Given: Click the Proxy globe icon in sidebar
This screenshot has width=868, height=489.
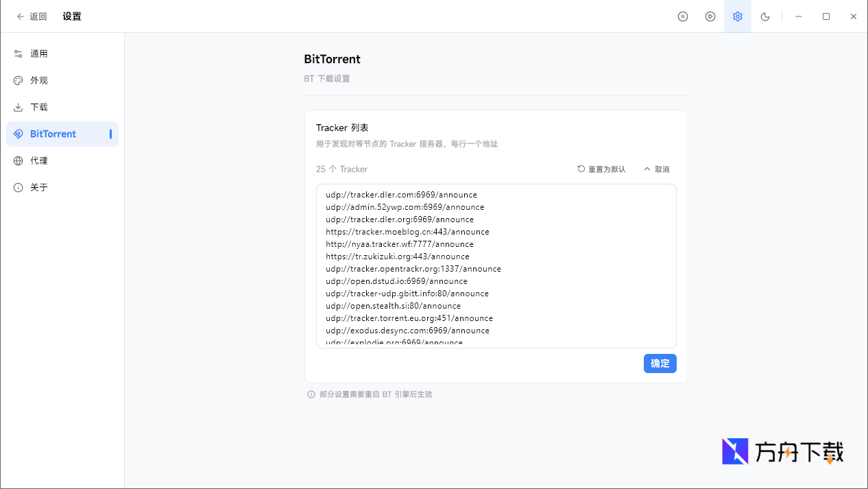Looking at the screenshot, I should (19, 160).
